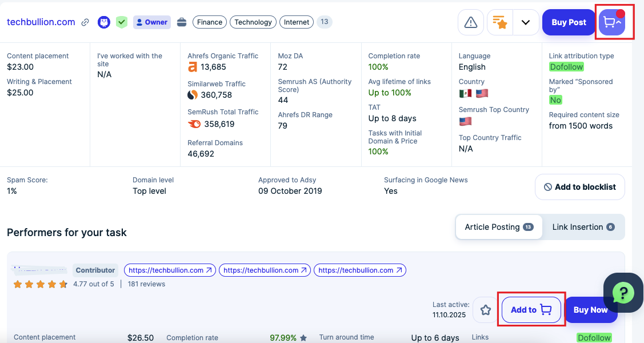Toggle the performer favorite star button
The width and height of the screenshot is (644, 343).
tap(486, 310)
